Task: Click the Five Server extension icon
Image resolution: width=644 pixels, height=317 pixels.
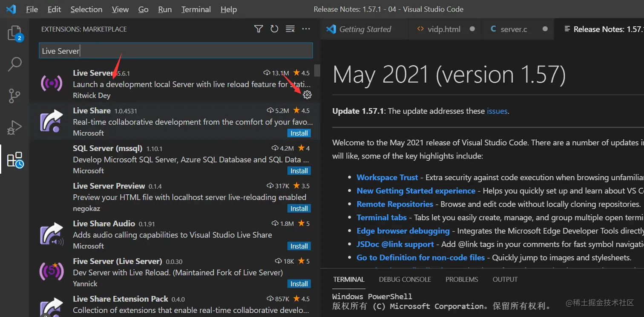Action: click(x=52, y=271)
